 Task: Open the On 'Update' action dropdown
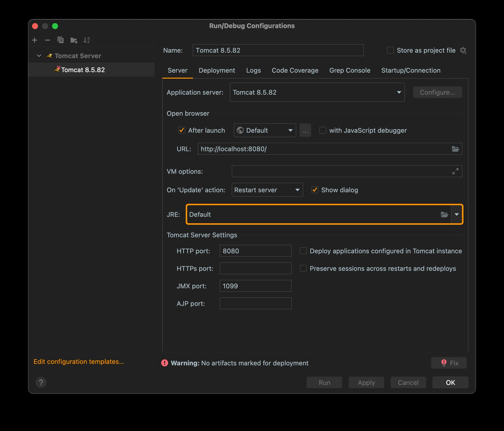pos(267,190)
